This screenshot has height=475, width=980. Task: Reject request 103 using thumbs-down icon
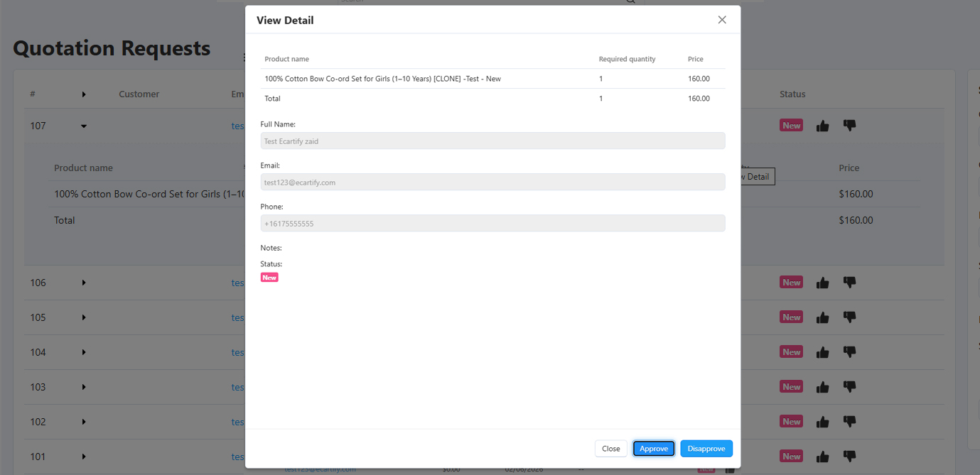tap(849, 387)
